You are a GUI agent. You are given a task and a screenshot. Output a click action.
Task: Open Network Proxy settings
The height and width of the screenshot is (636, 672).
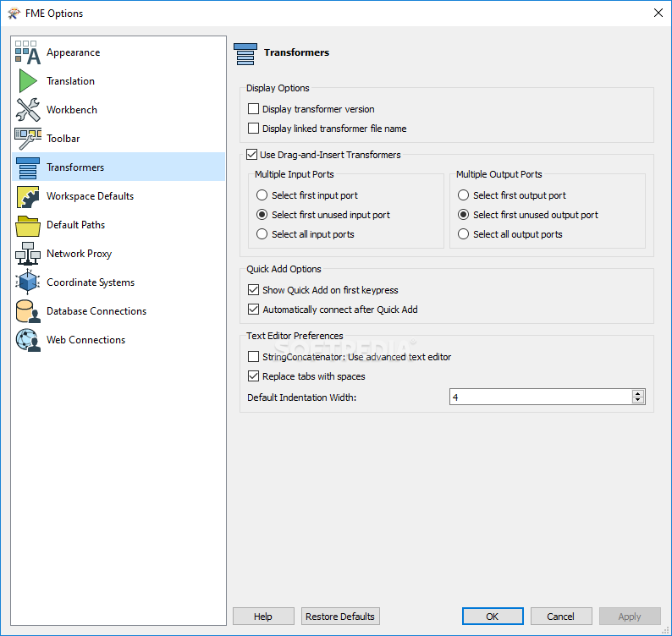(x=118, y=254)
